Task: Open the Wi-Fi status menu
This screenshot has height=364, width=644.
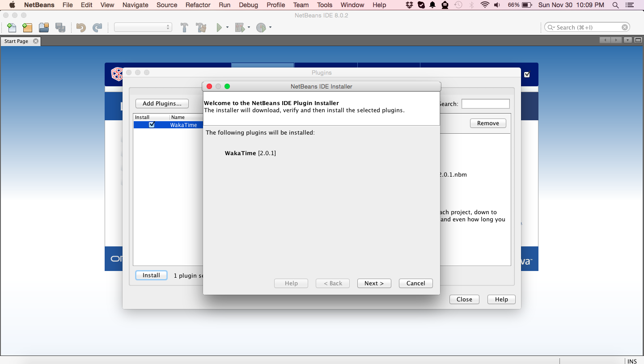Action: tap(485, 5)
